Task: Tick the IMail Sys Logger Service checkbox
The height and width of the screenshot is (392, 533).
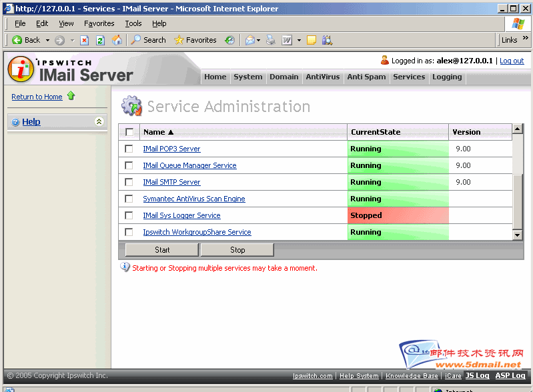Action: point(129,215)
